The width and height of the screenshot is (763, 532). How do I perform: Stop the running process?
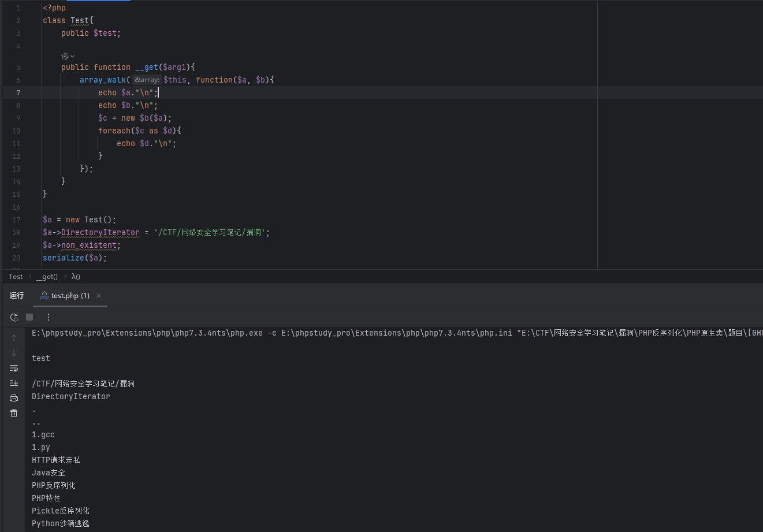[29, 317]
